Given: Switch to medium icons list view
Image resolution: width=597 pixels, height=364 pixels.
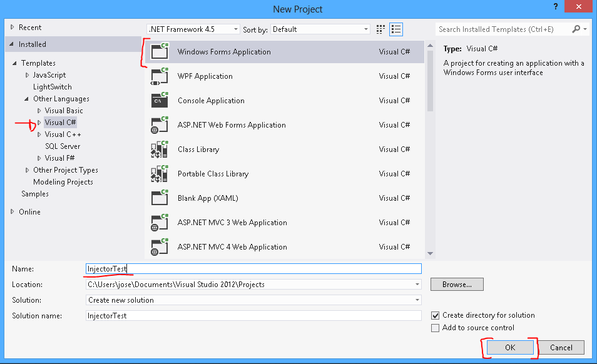Looking at the screenshot, I should [x=395, y=29].
